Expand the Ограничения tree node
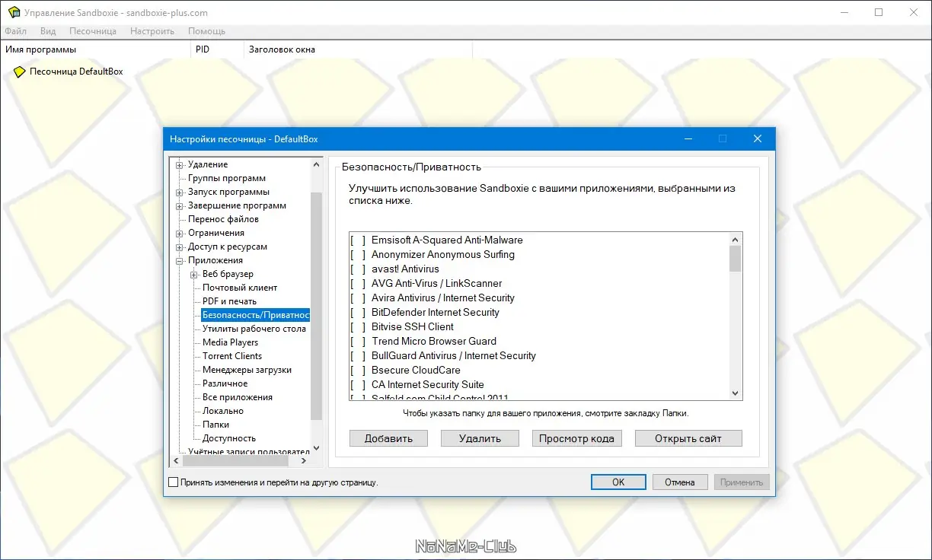 [x=180, y=234]
